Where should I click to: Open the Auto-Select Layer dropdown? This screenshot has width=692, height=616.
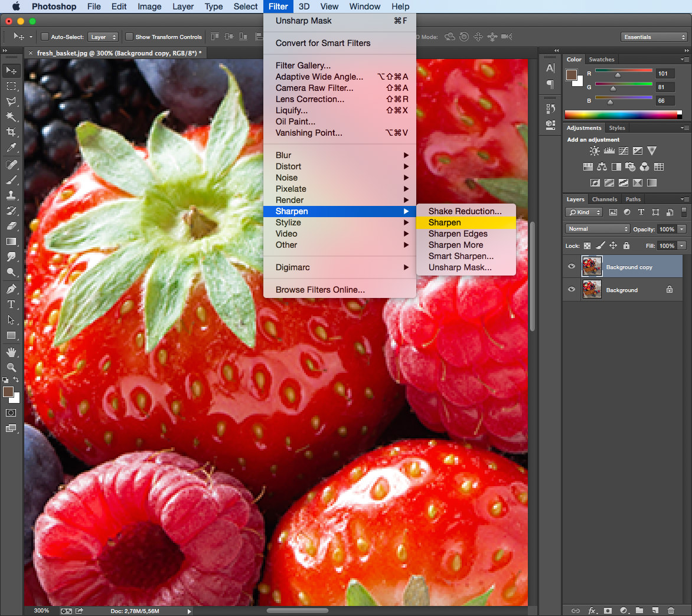click(x=103, y=37)
